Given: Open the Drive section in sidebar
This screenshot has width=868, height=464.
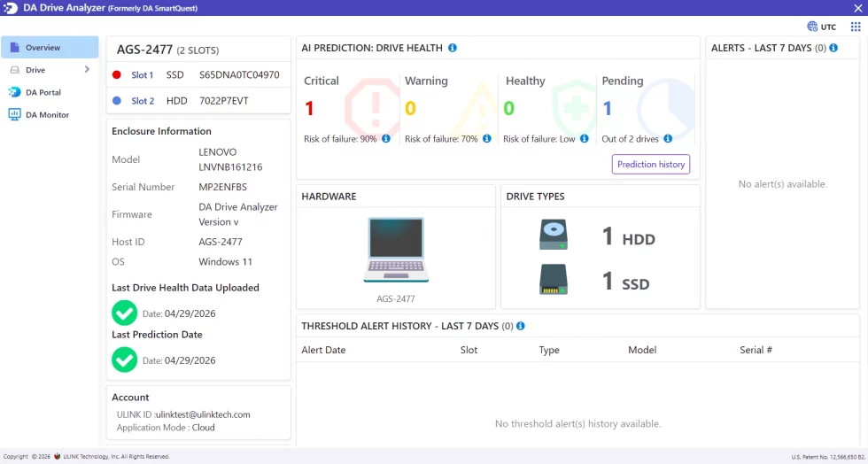Looking at the screenshot, I should 50,70.
